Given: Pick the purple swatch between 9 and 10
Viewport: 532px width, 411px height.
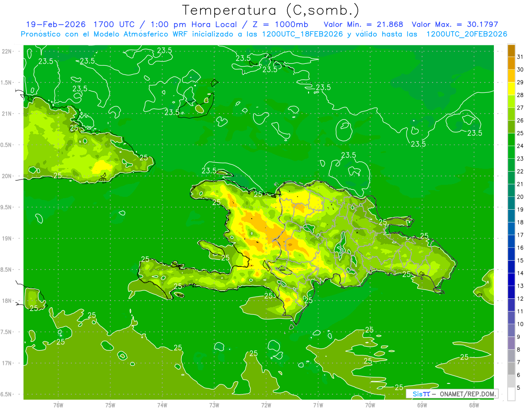Looking at the screenshot, I should coord(511,330).
